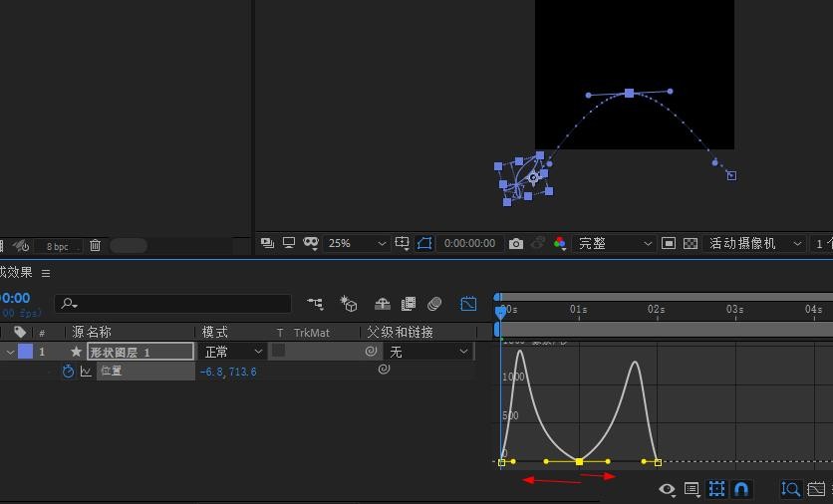
Task: Open the 正常 blending mode dropdown
Action: [x=232, y=352]
